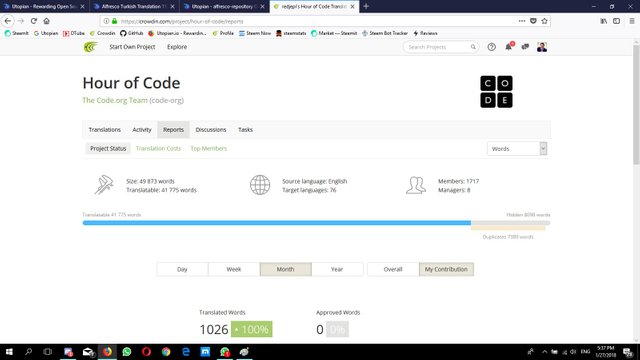This screenshot has width=640, height=360.
Task: Open the GitHub bookmark
Action: [x=131, y=33]
